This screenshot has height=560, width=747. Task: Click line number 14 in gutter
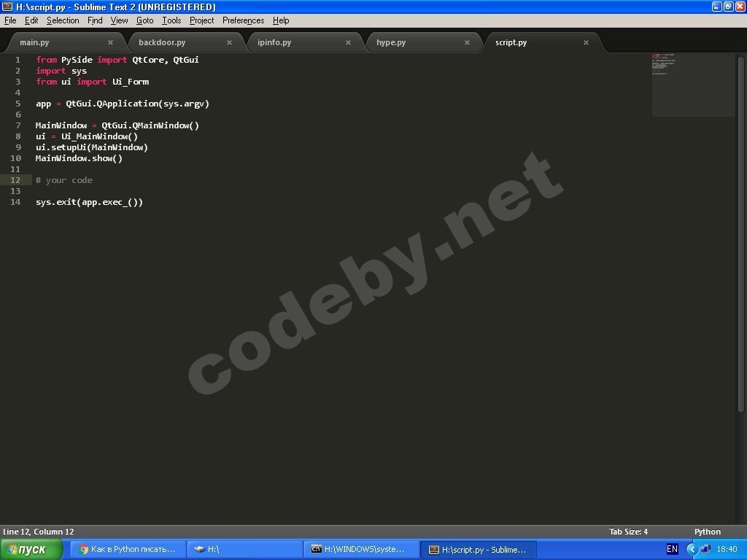tap(15, 203)
